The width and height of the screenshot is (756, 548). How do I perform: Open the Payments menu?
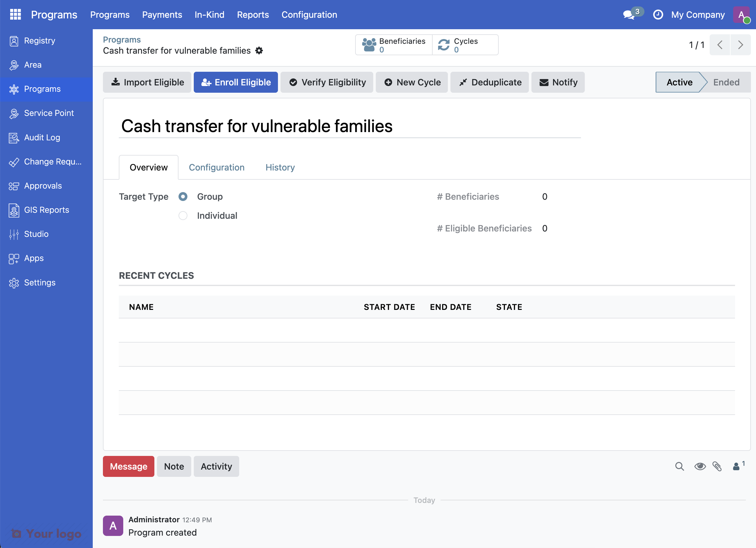(162, 15)
